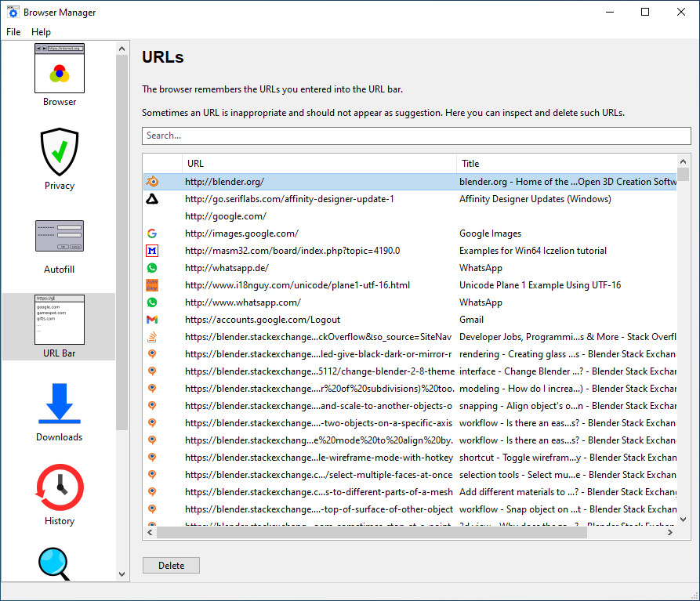The height and width of the screenshot is (601, 700).
Task: Click the Gmail favicon
Action: (x=152, y=320)
